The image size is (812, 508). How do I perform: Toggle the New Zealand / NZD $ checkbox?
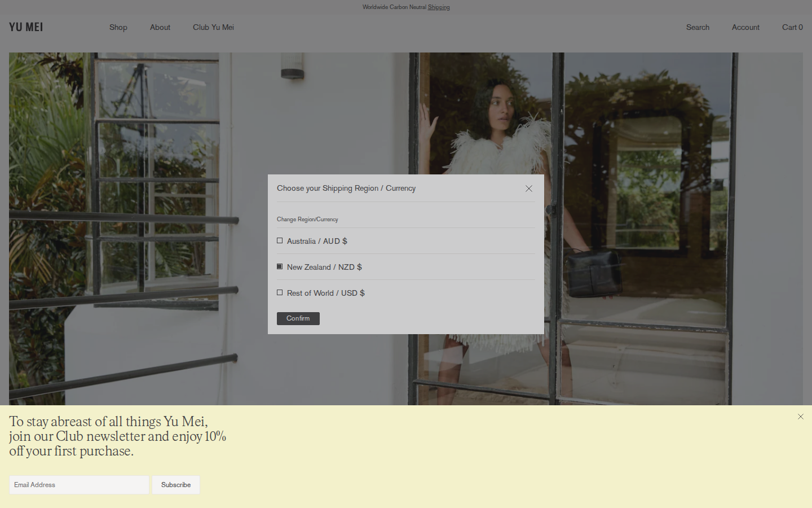click(280, 267)
